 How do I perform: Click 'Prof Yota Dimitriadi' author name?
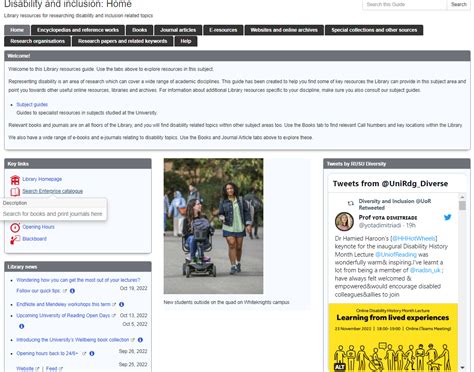388,217
